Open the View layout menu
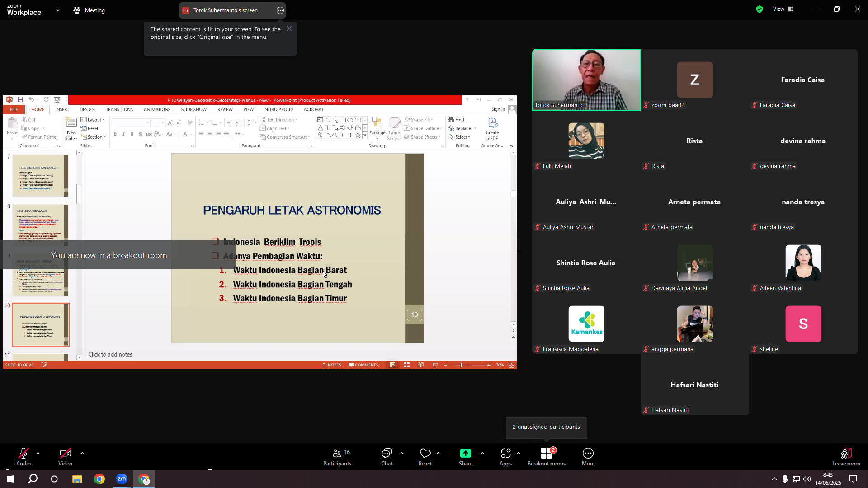Screen dimensions: 868x488 (783, 9)
